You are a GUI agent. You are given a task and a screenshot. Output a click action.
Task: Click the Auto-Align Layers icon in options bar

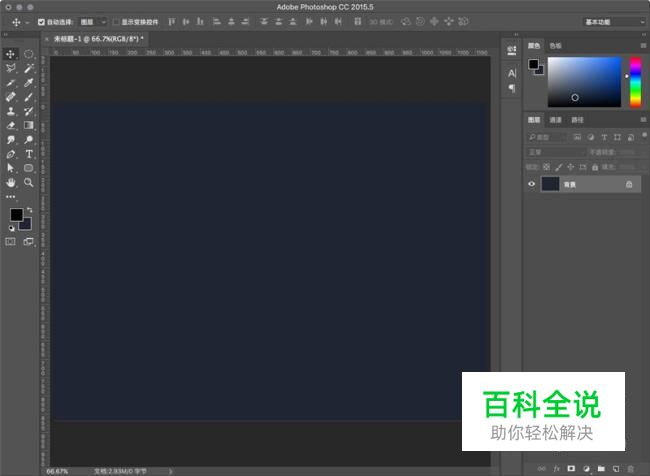point(357,22)
